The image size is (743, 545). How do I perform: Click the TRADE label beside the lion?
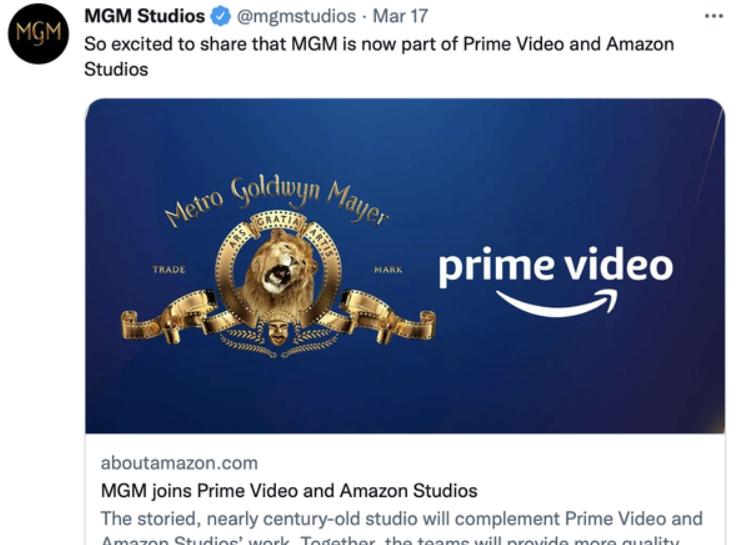point(169,270)
